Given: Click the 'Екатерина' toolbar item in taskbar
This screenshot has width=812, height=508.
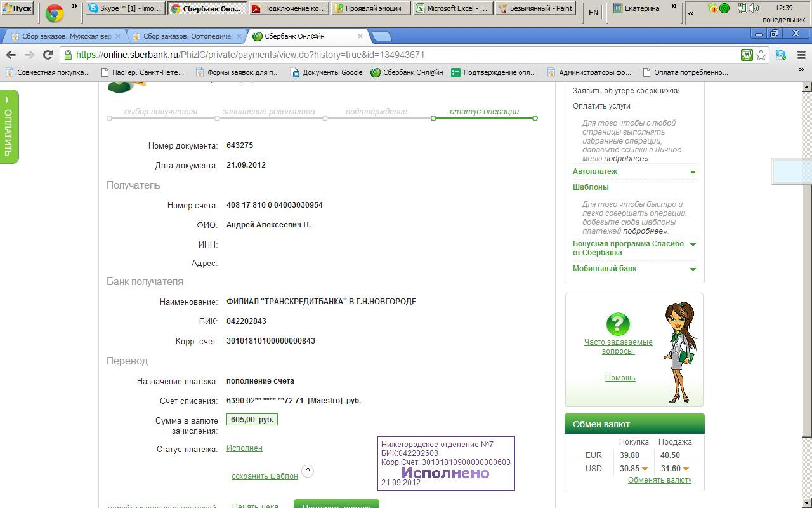Looking at the screenshot, I should click(637, 8).
